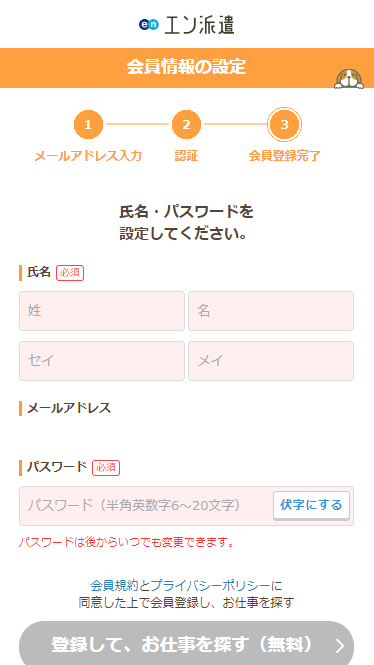This screenshot has width=374, height=665.
Task: Toggle password masking with 伏字にする
Action: [311, 505]
